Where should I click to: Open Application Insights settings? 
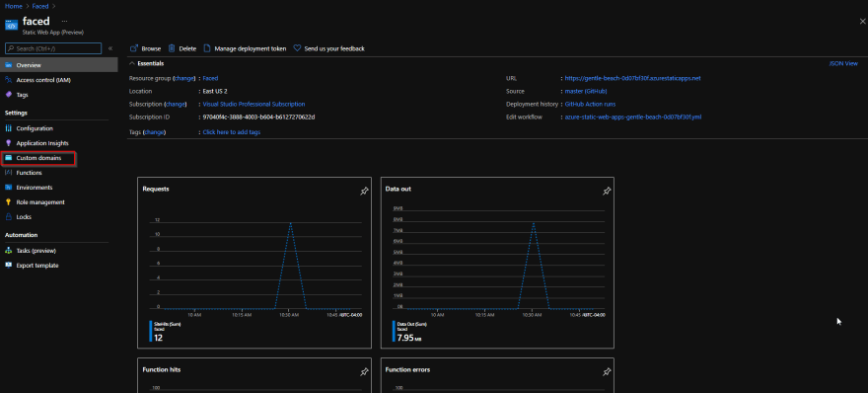click(x=42, y=143)
